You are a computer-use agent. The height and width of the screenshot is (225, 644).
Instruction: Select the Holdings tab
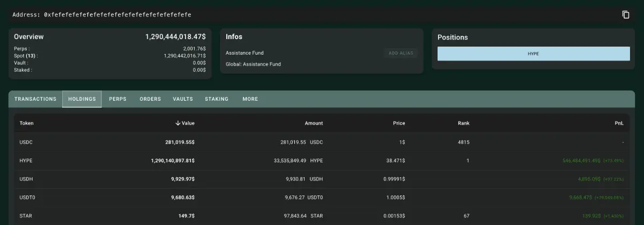tap(82, 99)
